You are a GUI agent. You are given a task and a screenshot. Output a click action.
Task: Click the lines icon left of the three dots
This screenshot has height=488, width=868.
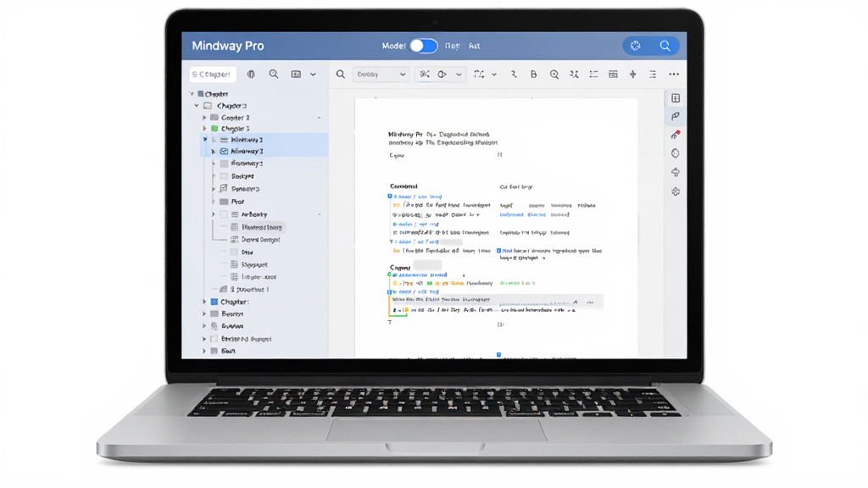(x=653, y=75)
